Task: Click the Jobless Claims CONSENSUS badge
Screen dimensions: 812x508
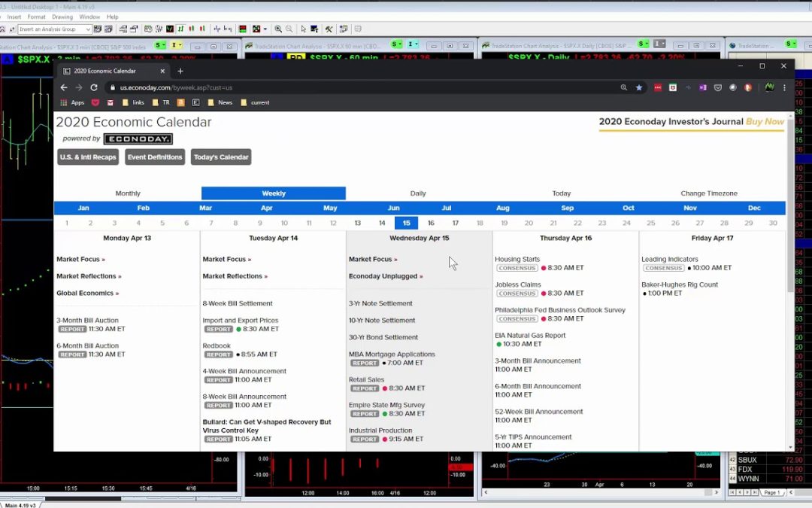Action: (517, 294)
